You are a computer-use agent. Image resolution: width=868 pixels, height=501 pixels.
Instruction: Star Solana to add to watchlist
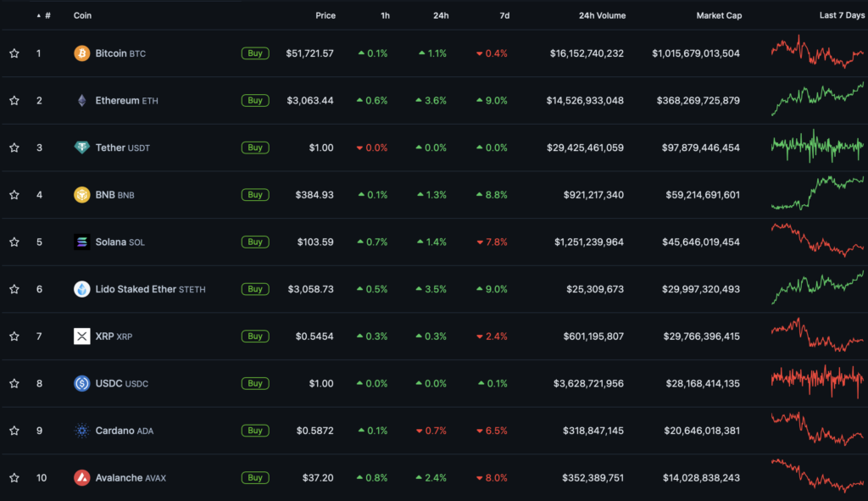[14, 242]
